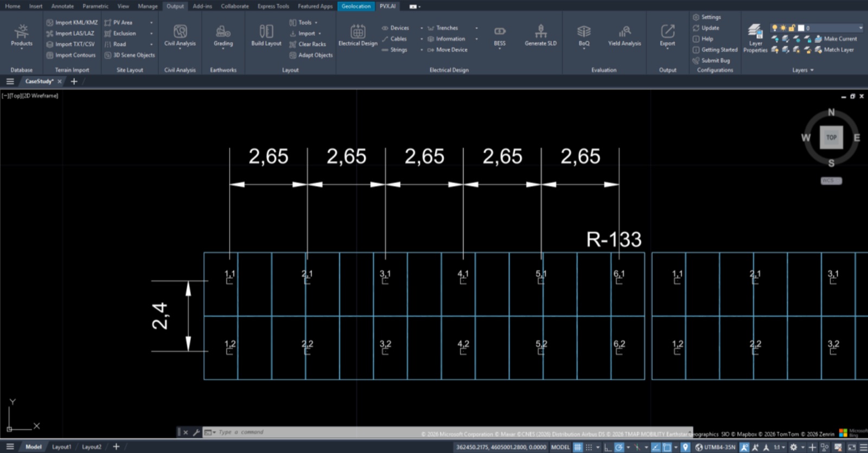Click the MODEL space button
Screen dimensions: 868x453
(560, 447)
